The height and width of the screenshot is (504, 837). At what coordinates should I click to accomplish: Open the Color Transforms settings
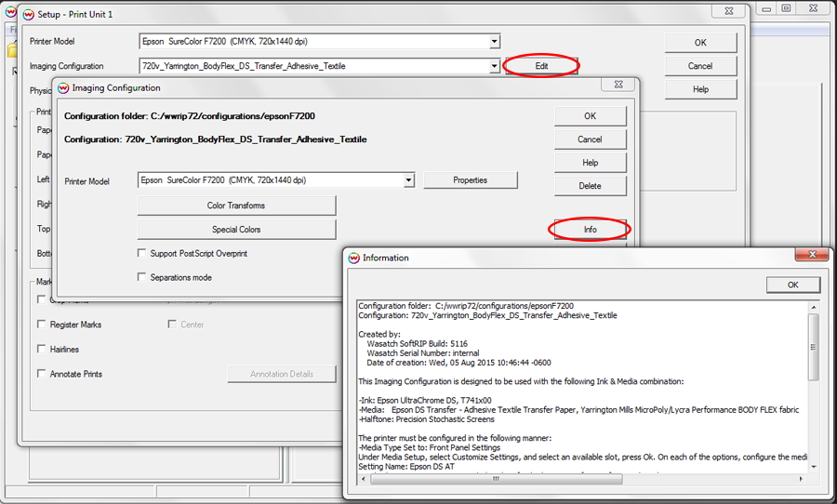[x=236, y=206]
